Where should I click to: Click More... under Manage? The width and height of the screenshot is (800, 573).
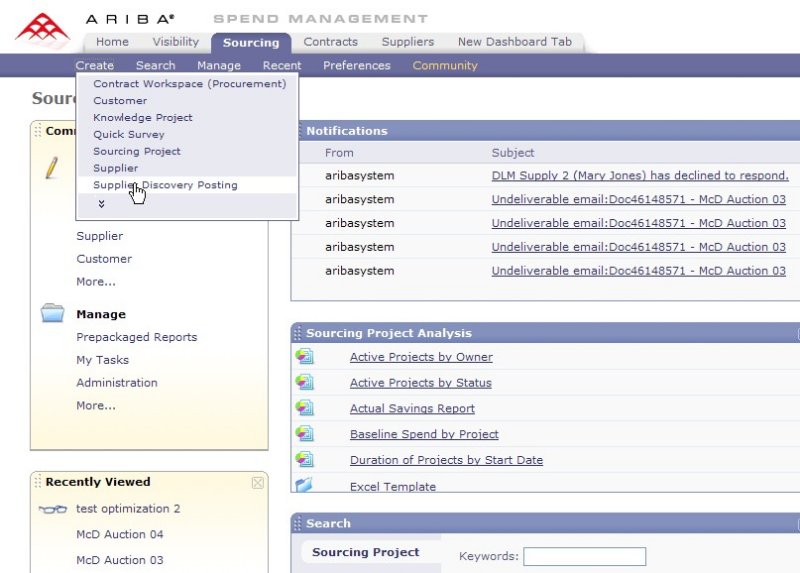96,406
